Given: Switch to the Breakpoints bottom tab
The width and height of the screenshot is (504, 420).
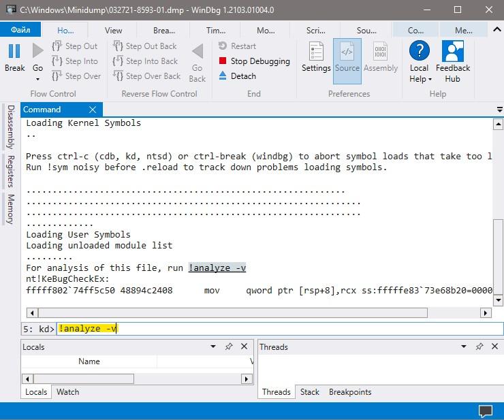Looking at the screenshot, I should point(350,391).
